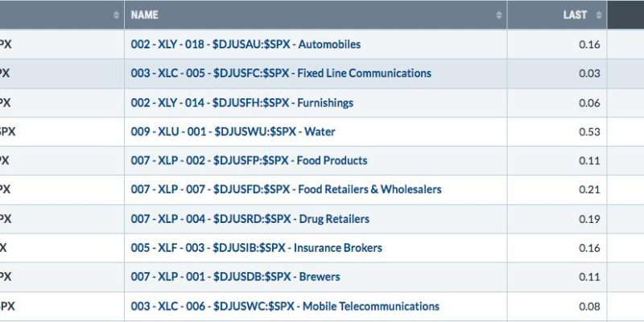
Task: Open the Furnishings $DJUSFH:$SPX link
Action: (x=242, y=103)
